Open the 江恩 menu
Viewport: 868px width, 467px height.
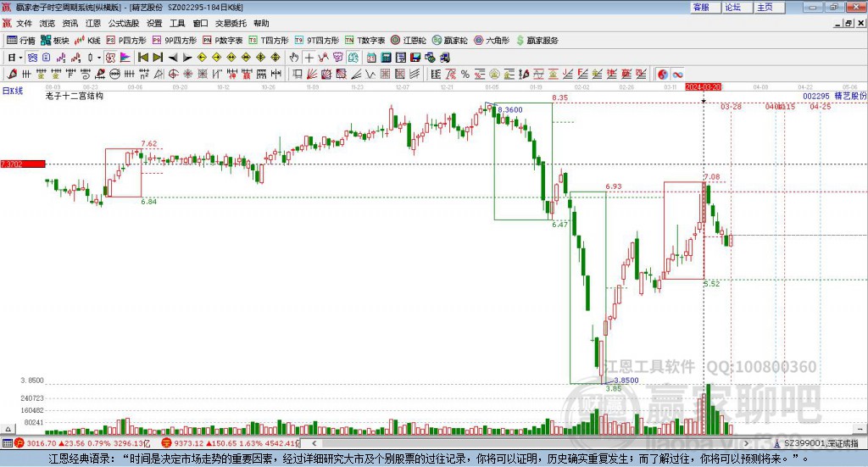(93, 23)
